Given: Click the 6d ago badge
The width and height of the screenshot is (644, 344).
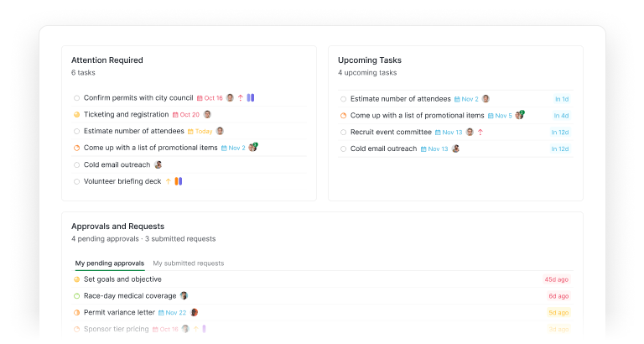Looking at the screenshot, I should pyautogui.click(x=558, y=296).
